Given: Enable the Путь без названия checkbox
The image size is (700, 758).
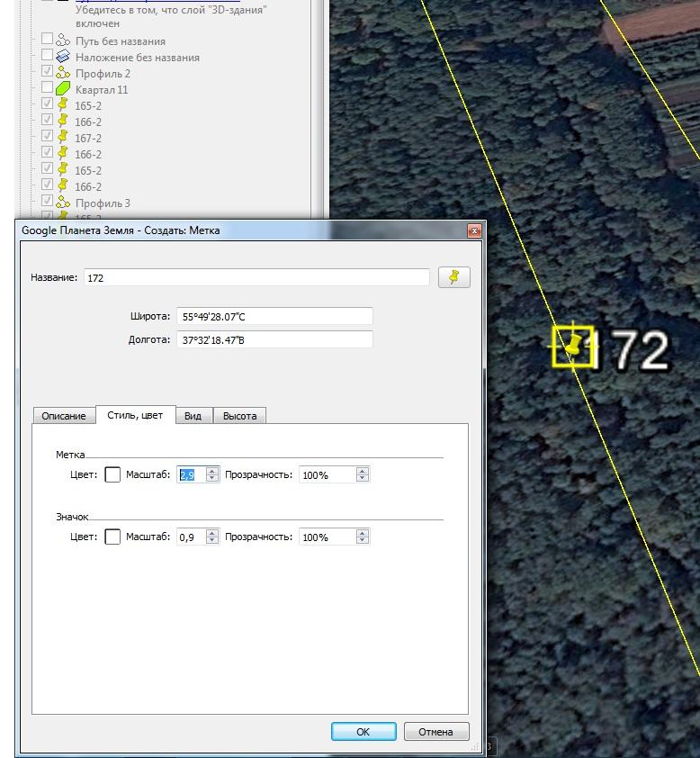Looking at the screenshot, I should (x=48, y=40).
